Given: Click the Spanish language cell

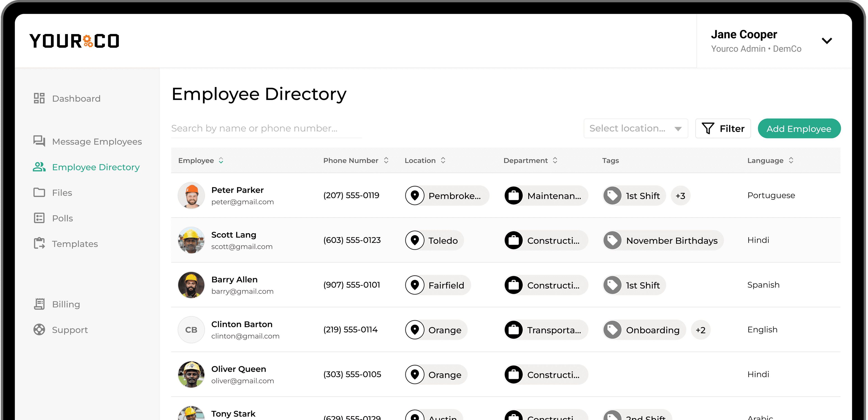Looking at the screenshot, I should 763,285.
